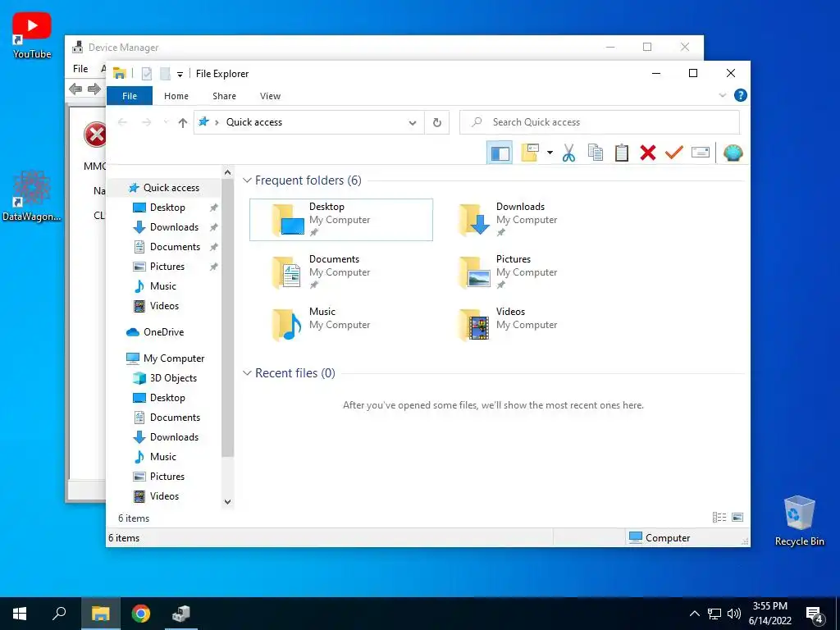Viewport: 840px width, 630px height.
Task: Collapse the Frequent folders group
Action: (247, 180)
